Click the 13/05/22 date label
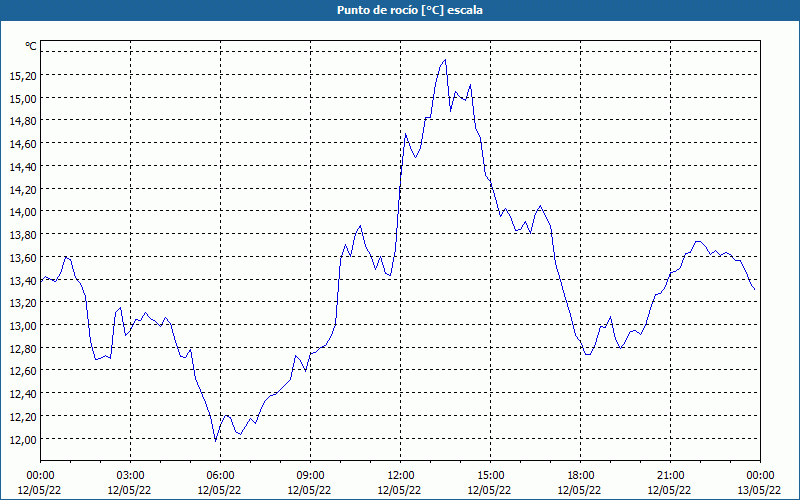800x500 pixels. click(x=759, y=490)
